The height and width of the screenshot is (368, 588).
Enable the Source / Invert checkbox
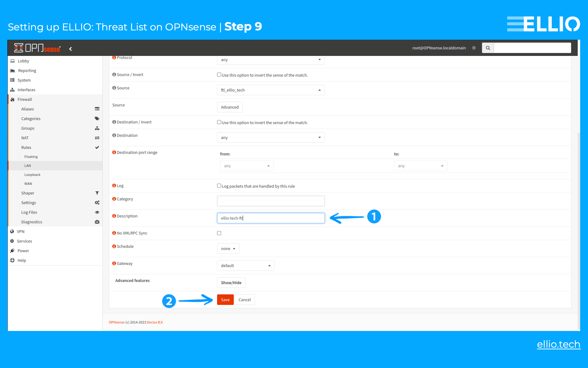[x=219, y=74]
